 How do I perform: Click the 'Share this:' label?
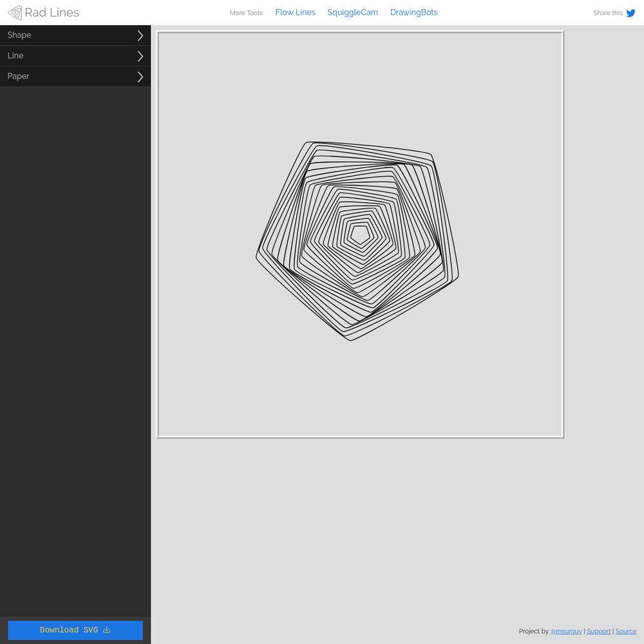coord(609,13)
